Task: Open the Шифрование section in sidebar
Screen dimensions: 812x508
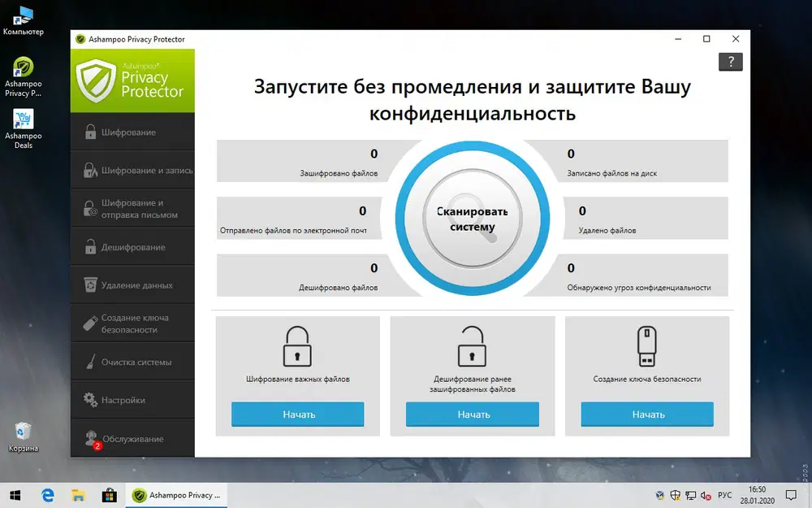Action: (132, 131)
